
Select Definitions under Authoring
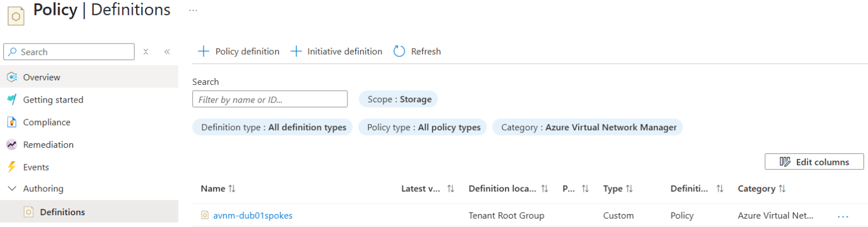click(89, 212)
